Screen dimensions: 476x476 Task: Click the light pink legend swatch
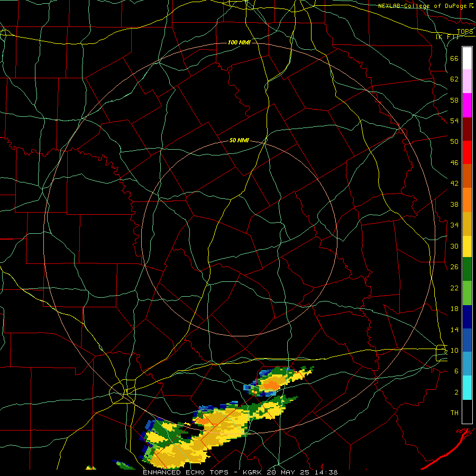click(x=467, y=81)
